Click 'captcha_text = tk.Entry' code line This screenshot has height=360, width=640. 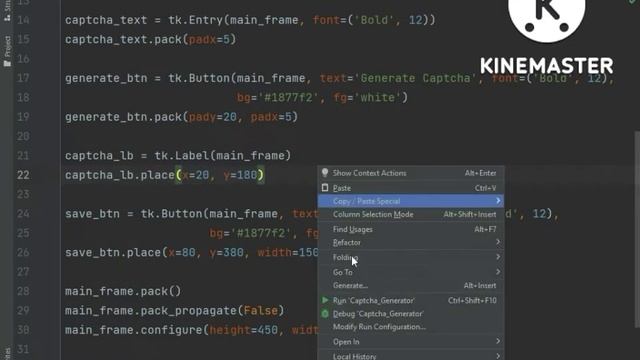click(x=250, y=20)
